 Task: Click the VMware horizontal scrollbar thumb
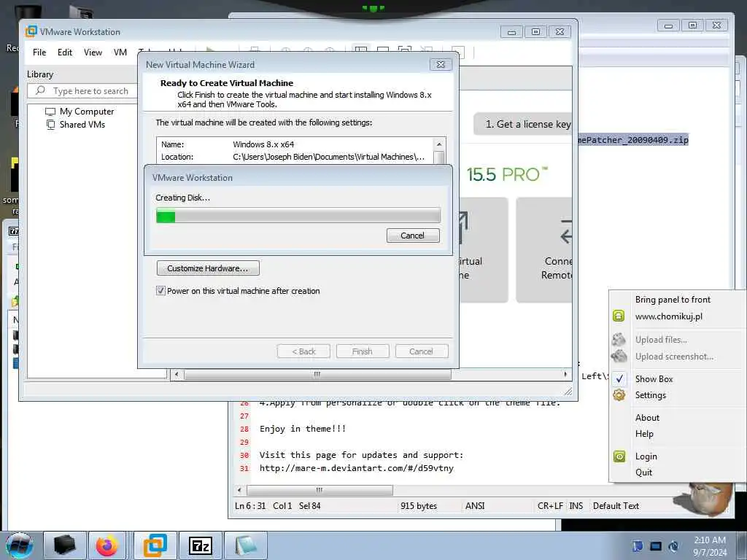click(x=317, y=374)
